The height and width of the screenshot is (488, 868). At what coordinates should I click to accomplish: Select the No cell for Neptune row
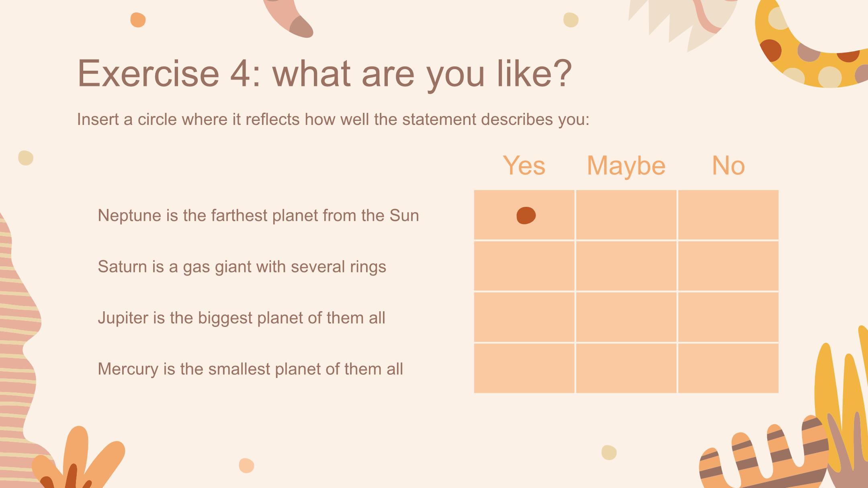(728, 215)
